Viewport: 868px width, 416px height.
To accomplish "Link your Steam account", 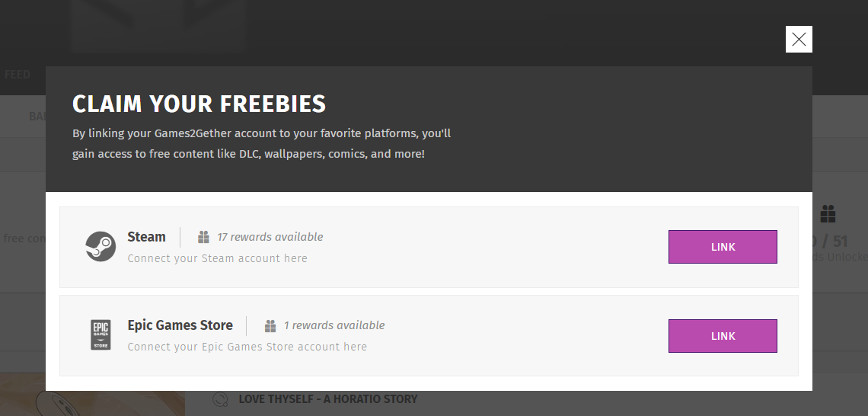I will [723, 247].
